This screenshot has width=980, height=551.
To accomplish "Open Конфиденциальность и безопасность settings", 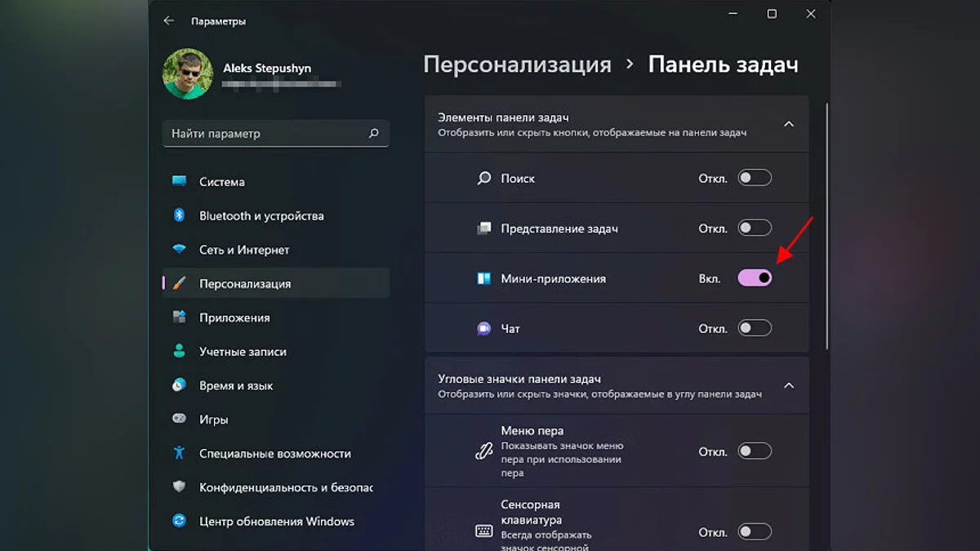I will click(x=276, y=487).
